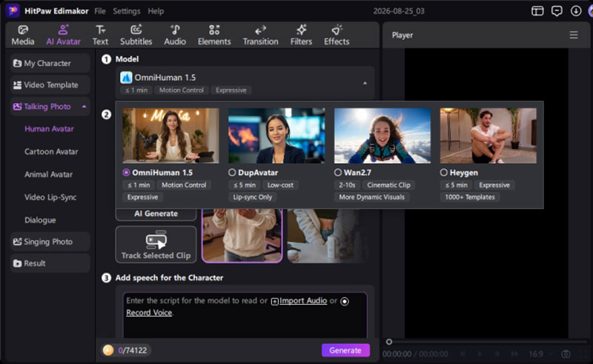Viewport: 593px width, 364px height.
Task: Open My Character section
Action: (50, 63)
